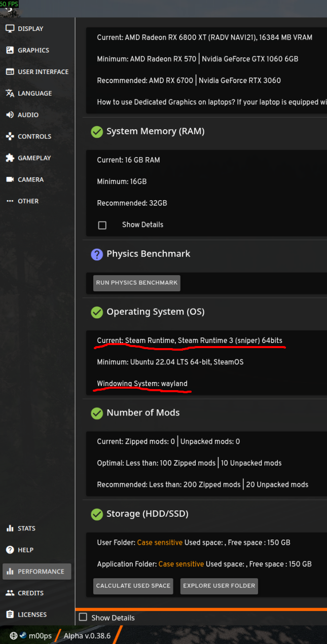Switch to the Audio menu label
The width and height of the screenshot is (327, 644).
(28, 115)
